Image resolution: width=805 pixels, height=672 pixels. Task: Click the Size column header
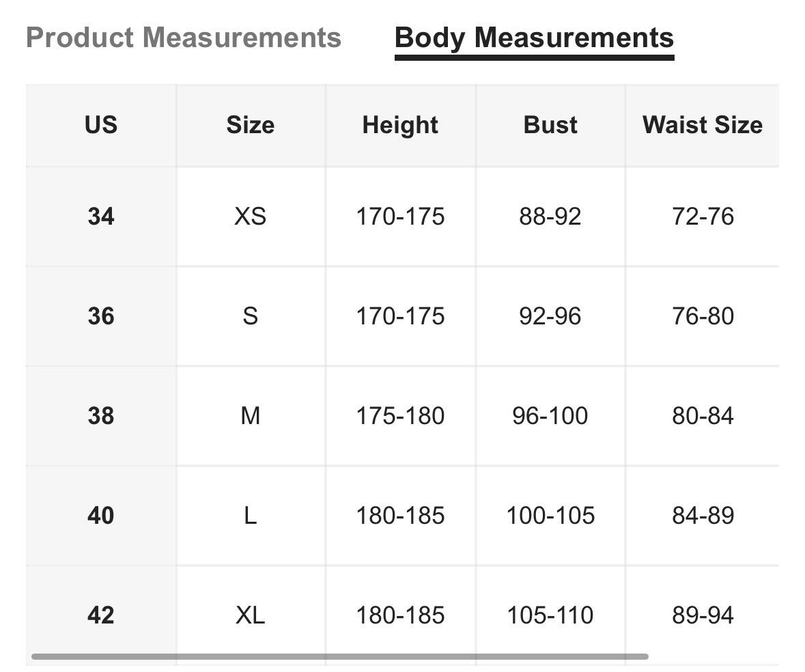pos(251,125)
